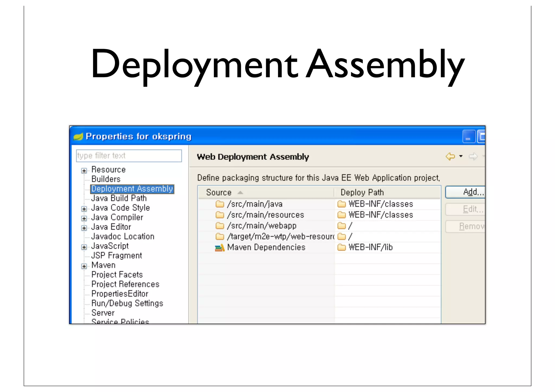Open the Java Code Style page
Viewport: 555px width, 392px height.
click(x=120, y=208)
